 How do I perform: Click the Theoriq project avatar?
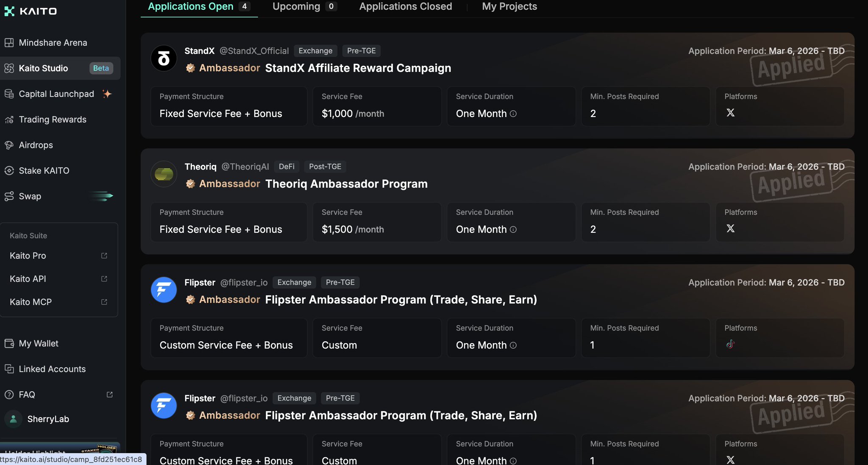tap(164, 174)
